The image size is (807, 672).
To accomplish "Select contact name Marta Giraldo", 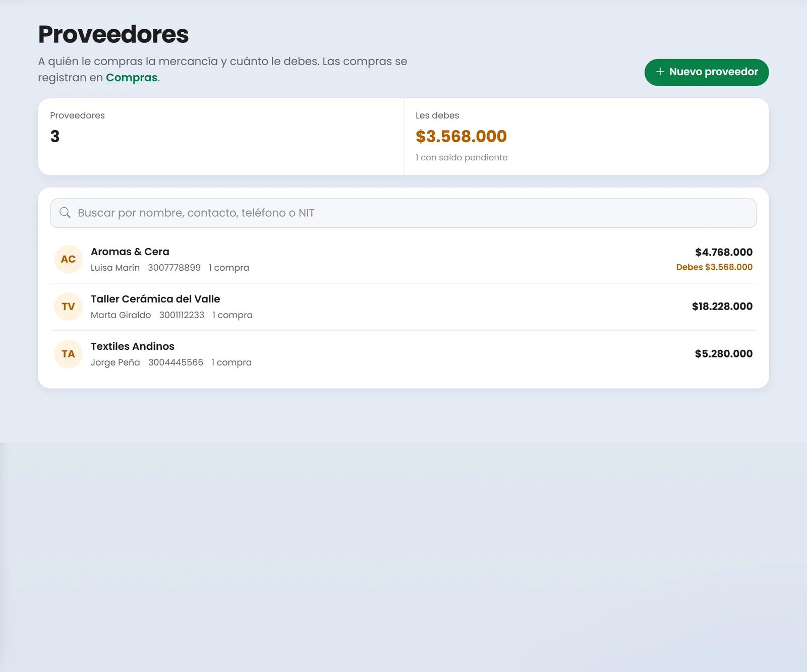I will [121, 315].
